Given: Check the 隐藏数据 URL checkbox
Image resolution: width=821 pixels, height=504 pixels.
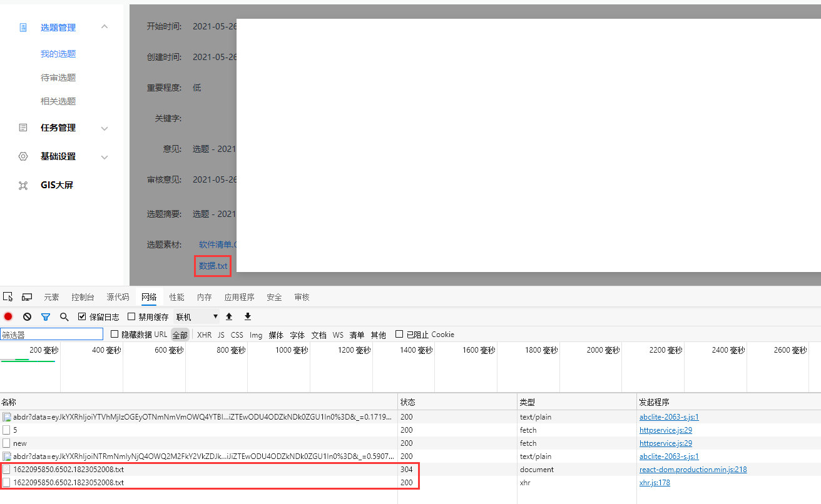Looking at the screenshot, I should click(x=115, y=335).
